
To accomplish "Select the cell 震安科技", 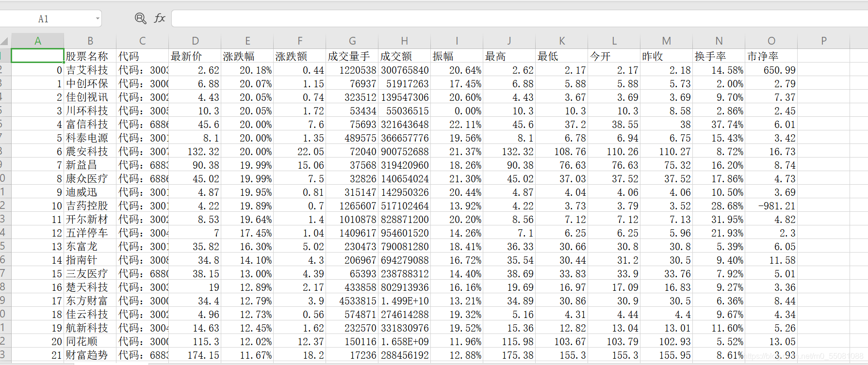I will [x=90, y=151].
